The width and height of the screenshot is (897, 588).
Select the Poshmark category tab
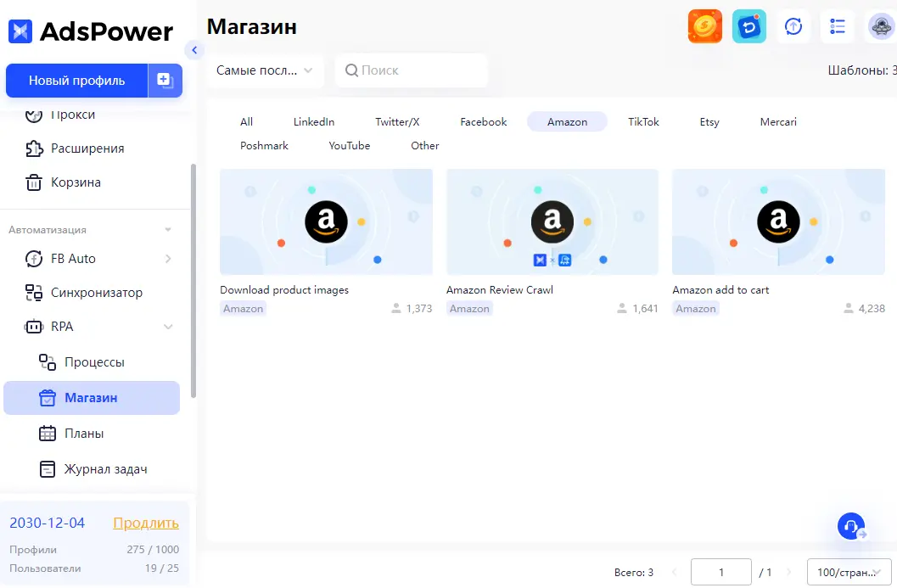coord(264,145)
